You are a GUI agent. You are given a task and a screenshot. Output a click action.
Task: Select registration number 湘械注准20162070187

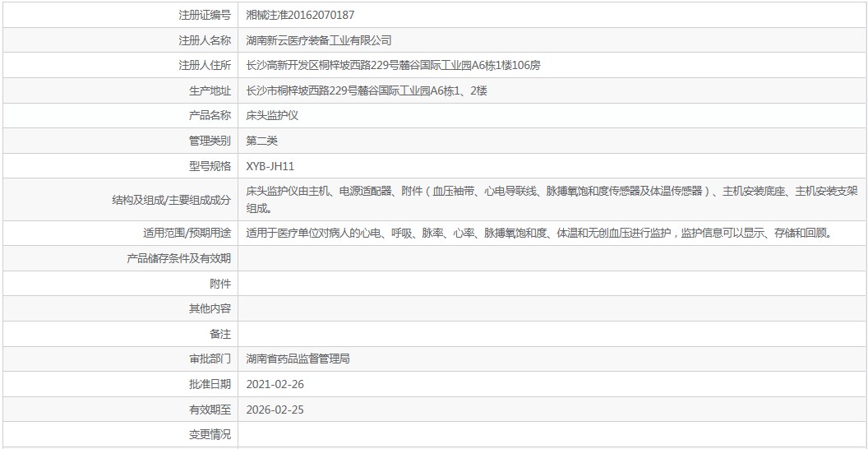pos(300,15)
